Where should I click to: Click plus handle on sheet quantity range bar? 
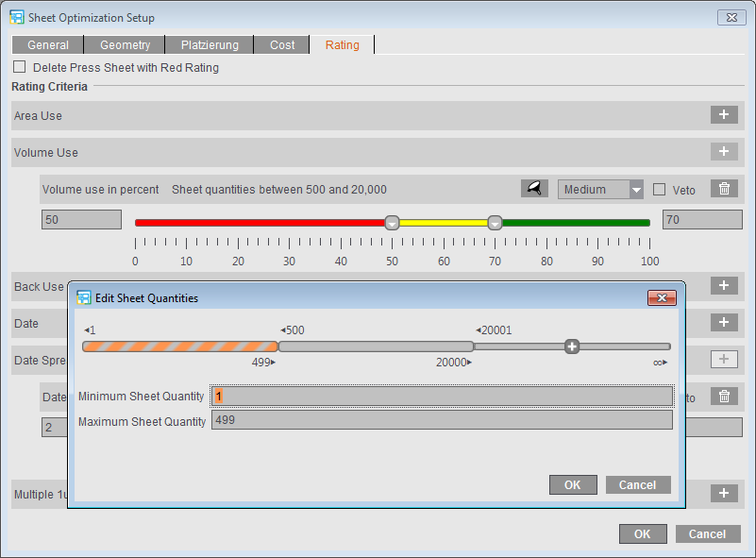click(571, 347)
